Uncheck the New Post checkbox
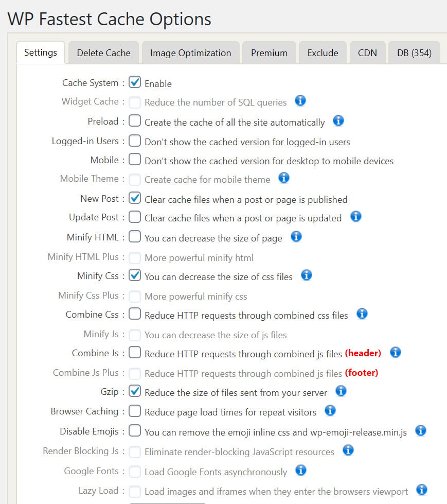Image resolution: width=447 pixels, height=504 pixels. pos(135,198)
